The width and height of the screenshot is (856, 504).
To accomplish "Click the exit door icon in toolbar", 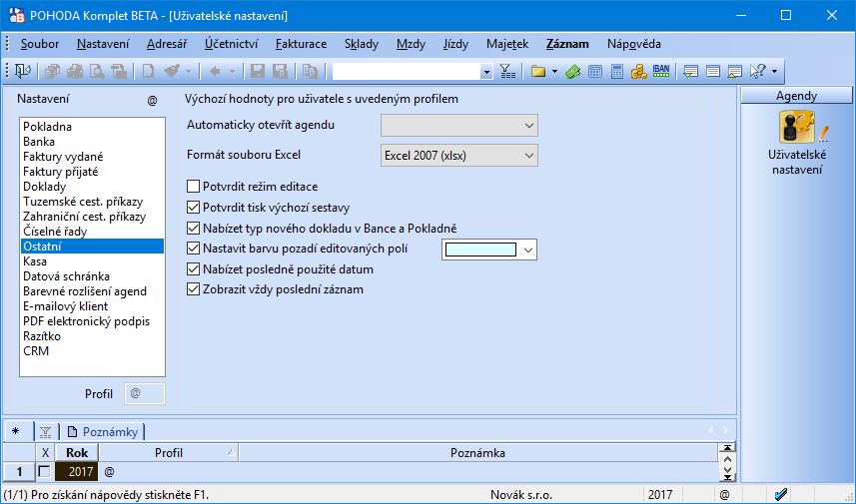I will 23,71.
